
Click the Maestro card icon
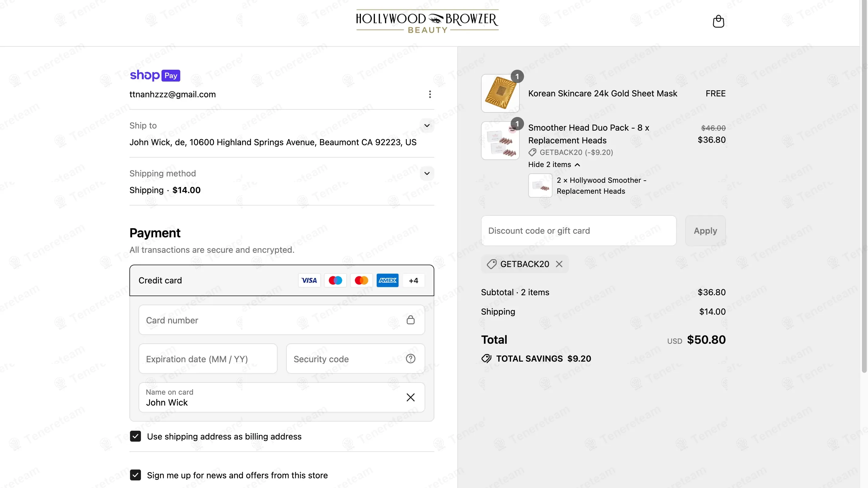(x=335, y=280)
